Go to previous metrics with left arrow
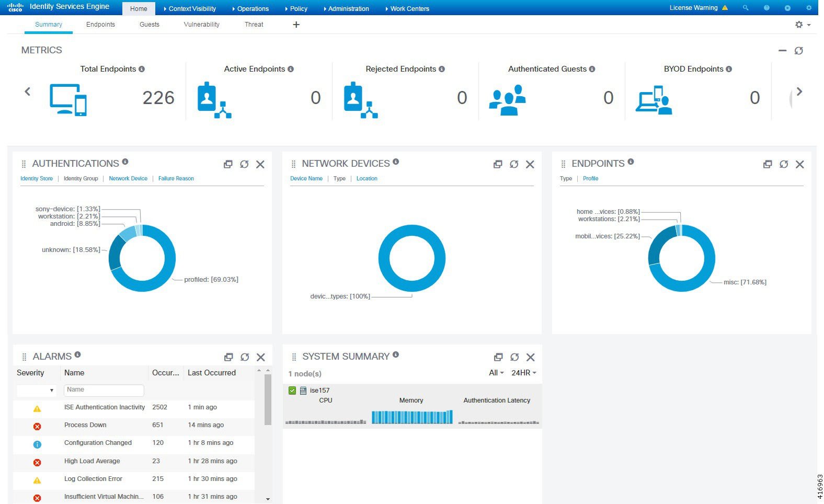The image size is (824, 504). (x=28, y=91)
